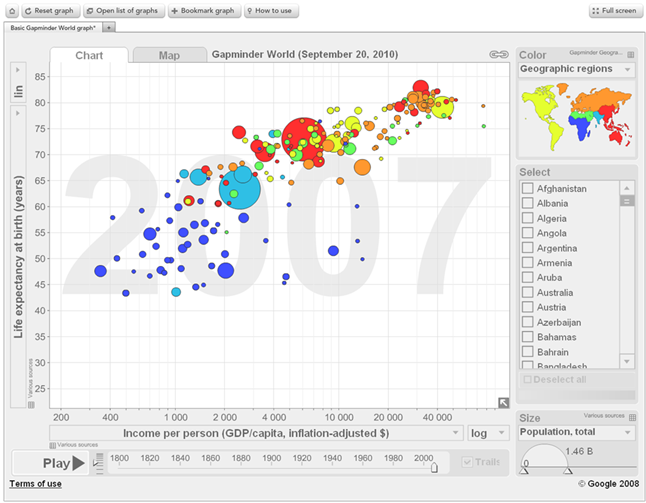Open the Terms of use link
This screenshot has width=646, height=503.
point(35,484)
